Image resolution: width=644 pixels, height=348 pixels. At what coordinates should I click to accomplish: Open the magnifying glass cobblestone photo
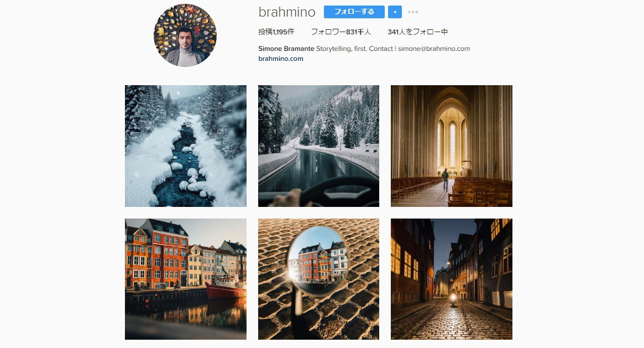(318, 279)
